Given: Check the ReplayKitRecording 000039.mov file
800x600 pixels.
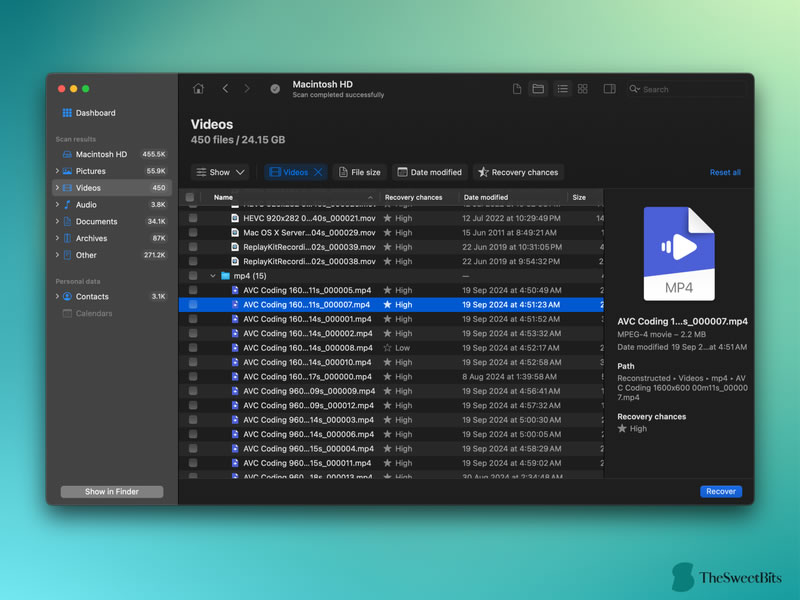Looking at the screenshot, I should tap(193, 247).
